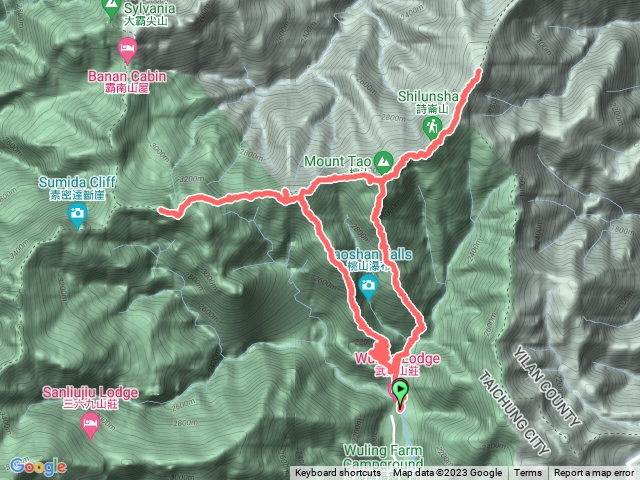
Task: Click the Sanliujiu Lodge text label
Action: click(x=91, y=398)
